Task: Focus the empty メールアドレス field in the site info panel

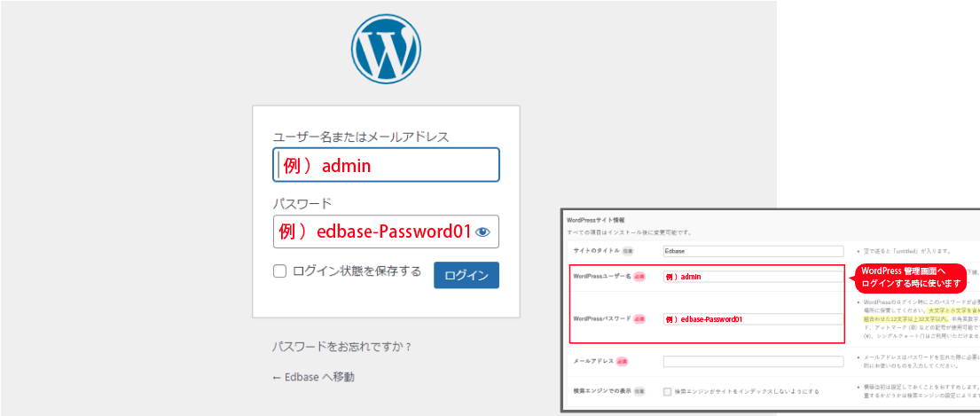Action: (x=753, y=361)
